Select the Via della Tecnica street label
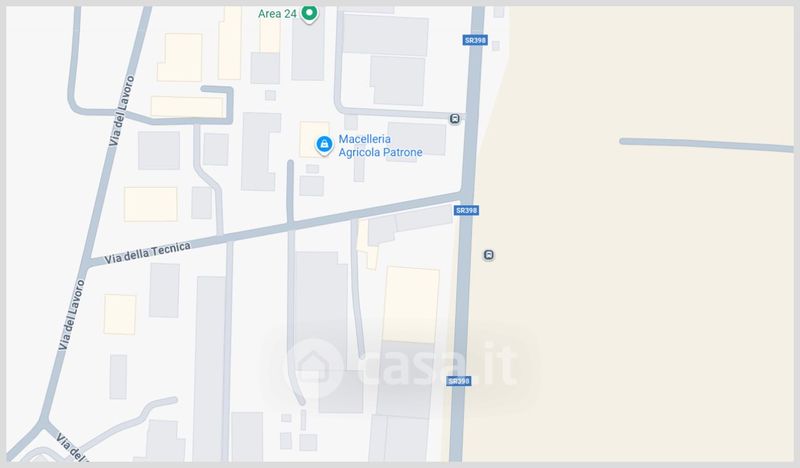The image size is (800, 468). pos(147,253)
